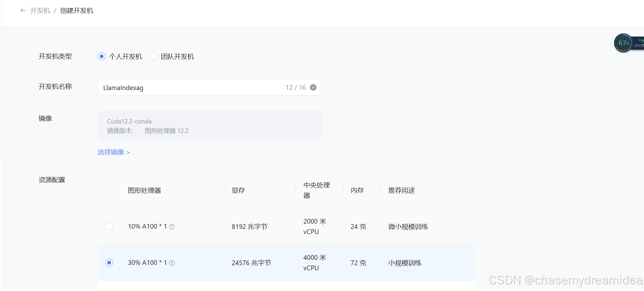Click the chevron after 选择镜像

pyautogui.click(x=128, y=152)
